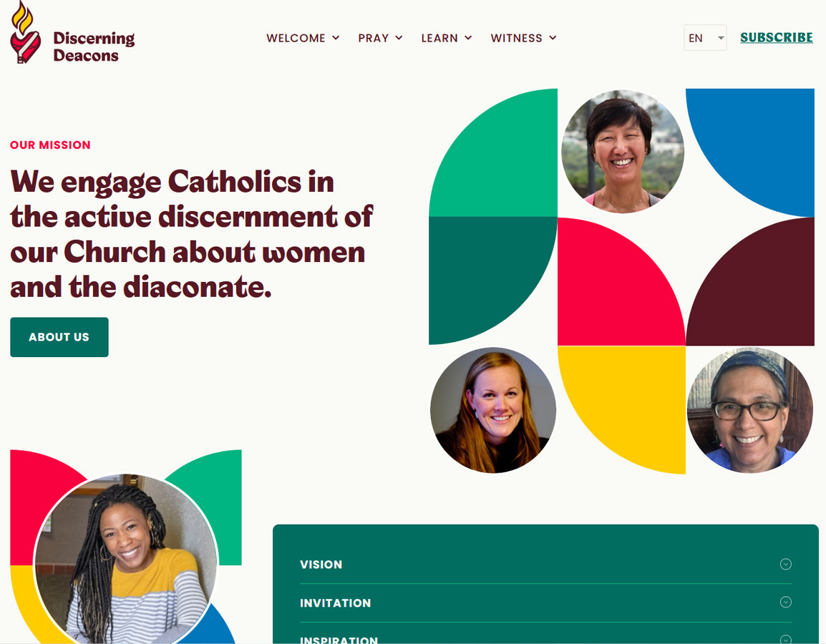Expand the Invitation accordion circle icon
The height and width of the screenshot is (644, 826).
tap(785, 602)
